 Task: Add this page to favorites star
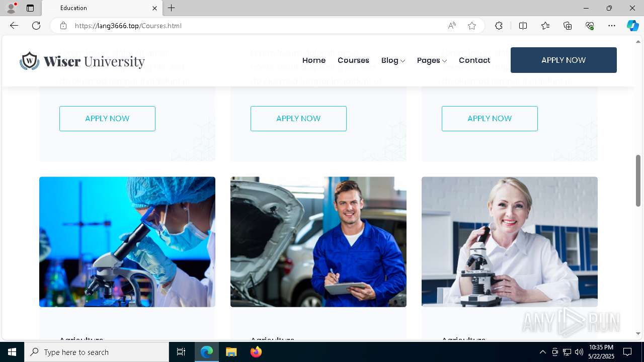[x=472, y=26]
